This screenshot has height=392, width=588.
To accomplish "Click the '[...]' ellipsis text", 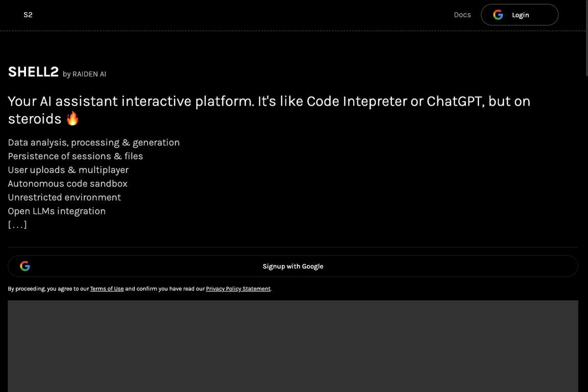I will coord(17,225).
